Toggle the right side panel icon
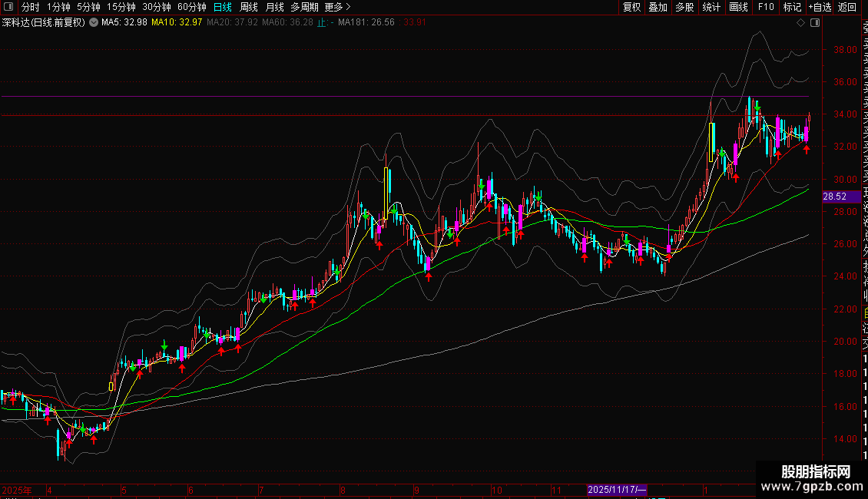Screen dimensions: 868x499 coord(814,23)
